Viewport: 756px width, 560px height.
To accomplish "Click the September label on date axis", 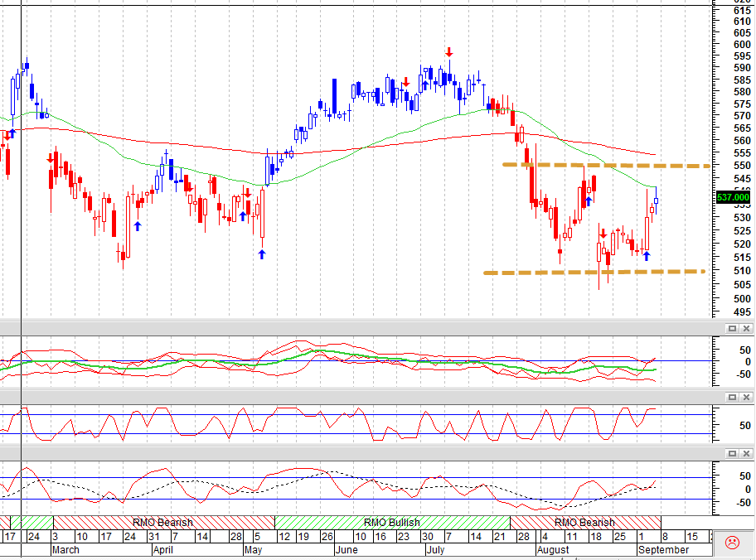I will [663, 550].
